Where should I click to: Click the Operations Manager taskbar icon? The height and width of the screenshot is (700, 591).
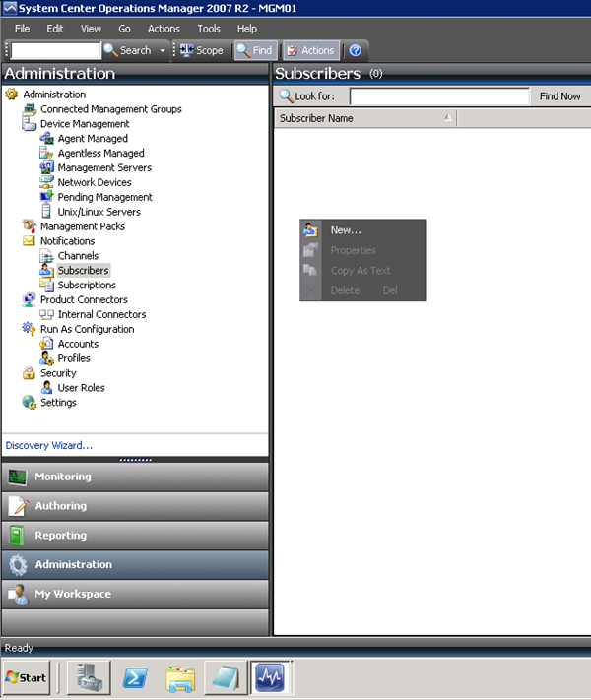click(x=271, y=678)
